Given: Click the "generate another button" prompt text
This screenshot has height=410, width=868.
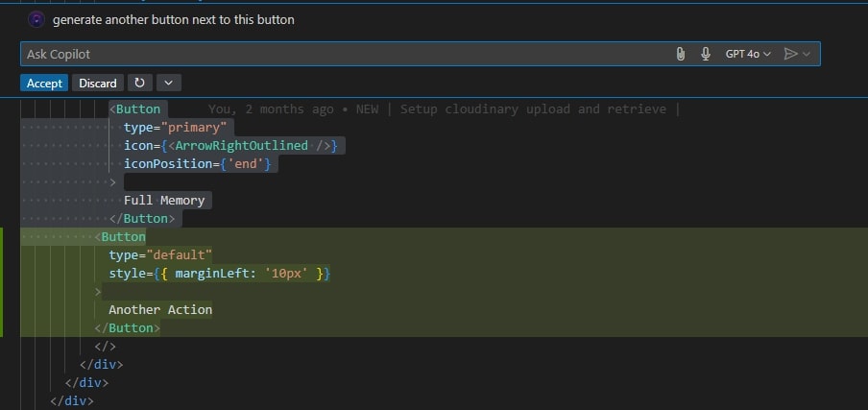Looking at the screenshot, I should coord(174,19).
